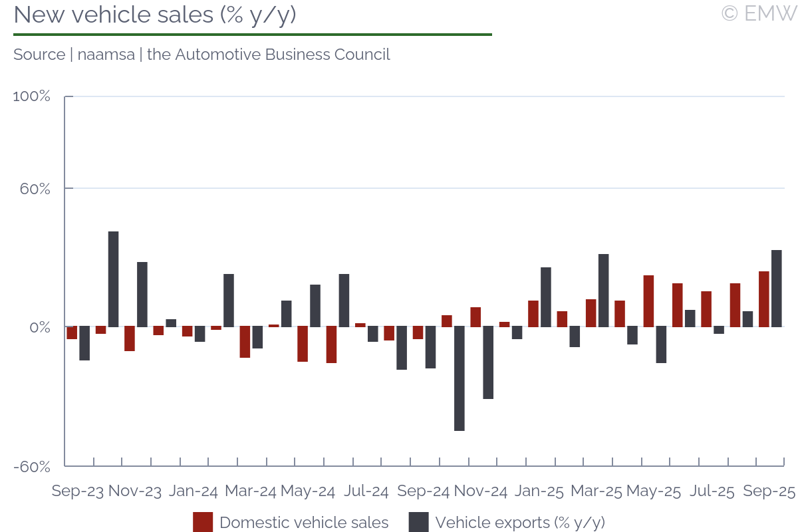Screen dimensions: 798x532
Task: Select the May-24 x-axis label
Action: coord(308,491)
